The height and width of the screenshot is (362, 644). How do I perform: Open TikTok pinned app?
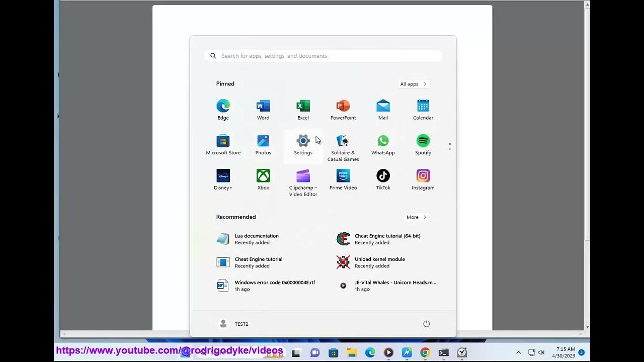(383, 180)
